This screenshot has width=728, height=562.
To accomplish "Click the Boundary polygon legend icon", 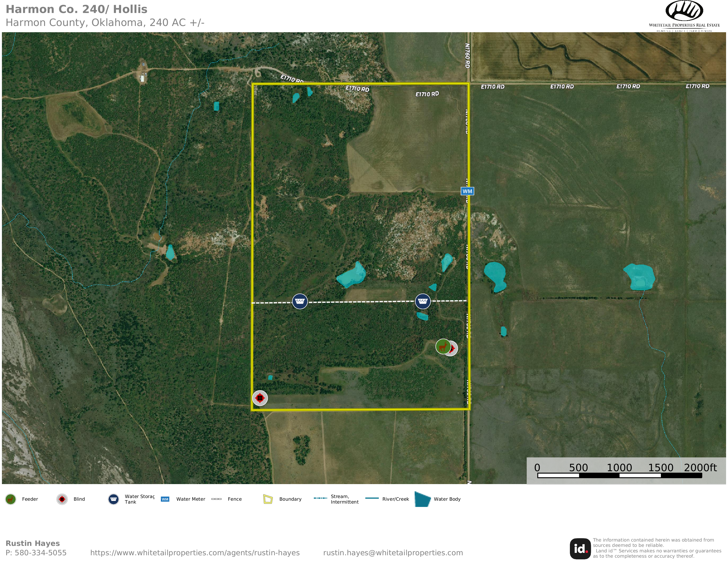I will tap(268, 499).
